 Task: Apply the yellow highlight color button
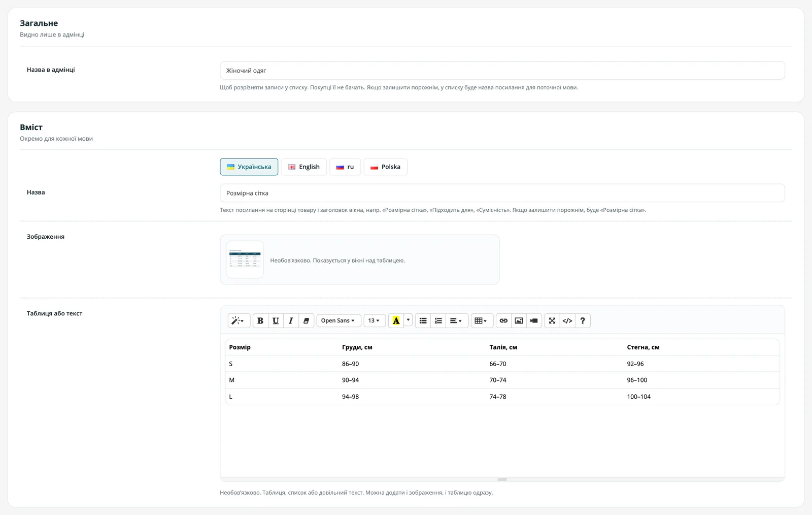pyautogui.click(x=396, y=320)
